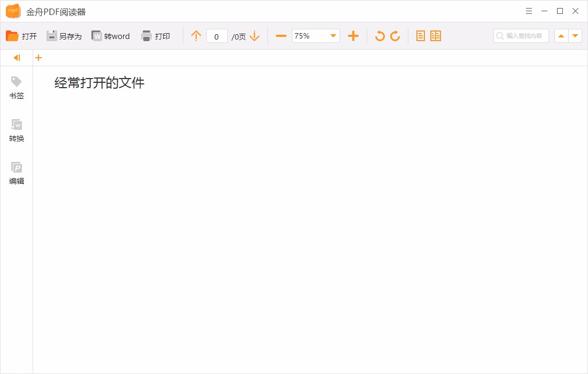Zoom out using the minus icon

coord(280,36)
